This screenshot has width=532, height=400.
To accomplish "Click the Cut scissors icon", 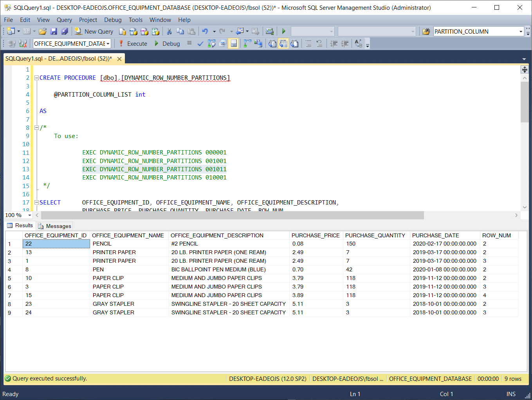I will [x=169, y=32].
